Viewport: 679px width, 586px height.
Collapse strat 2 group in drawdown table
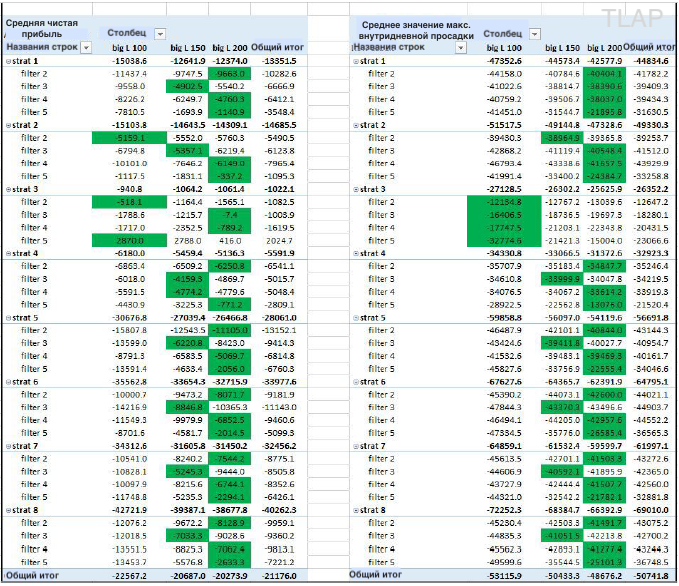pos(356,126)
